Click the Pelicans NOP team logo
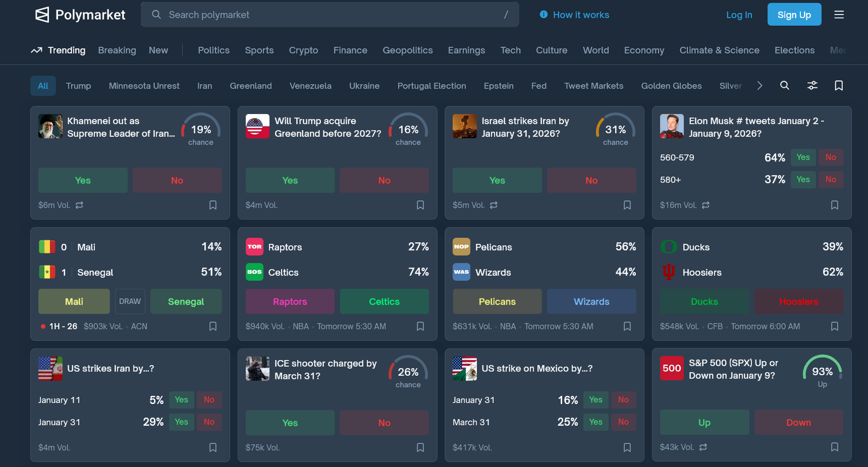Image resolution: width=868 pixels, height=467 pixels. (462, 247)
